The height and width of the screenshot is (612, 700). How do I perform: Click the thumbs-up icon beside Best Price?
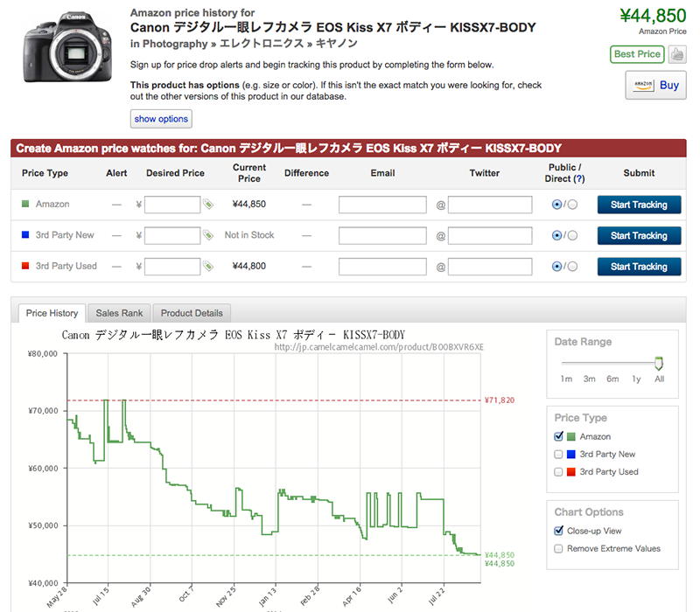tap(677, 54)
